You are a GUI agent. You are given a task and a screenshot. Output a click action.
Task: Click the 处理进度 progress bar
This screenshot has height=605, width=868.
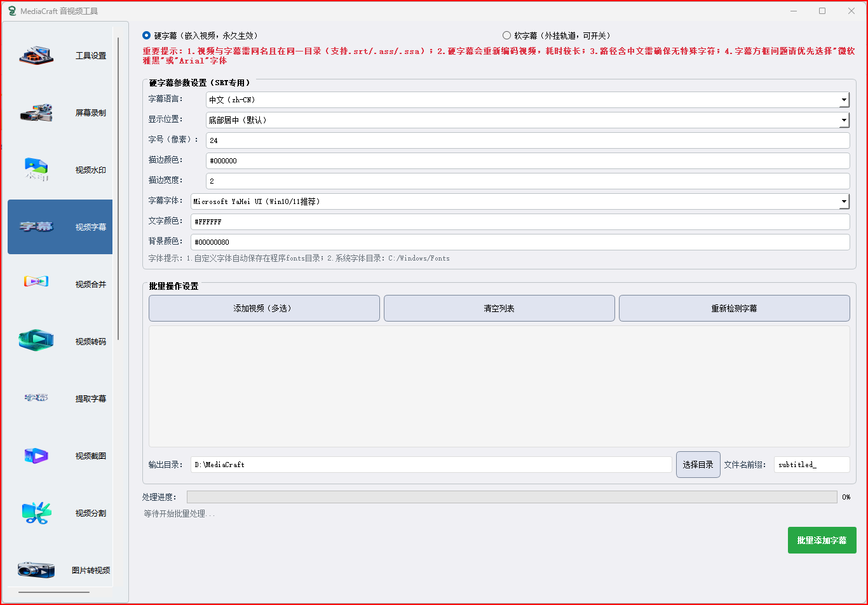point(512,497)
